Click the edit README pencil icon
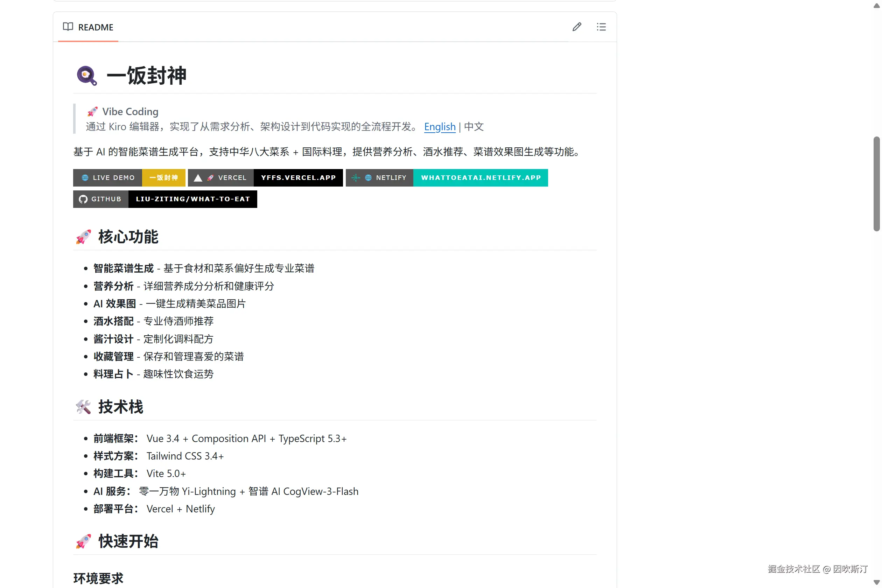Viewport: 882px width, 588px height. coord(577,27)
